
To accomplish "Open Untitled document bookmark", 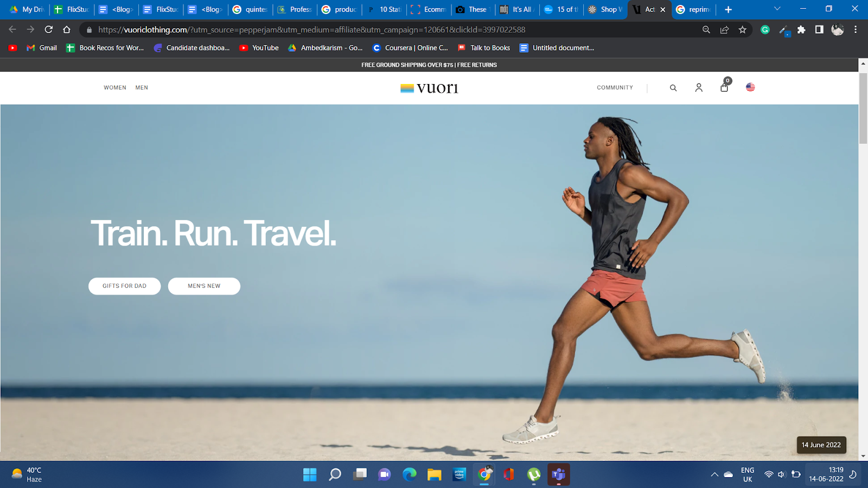I will pos(557,48).
